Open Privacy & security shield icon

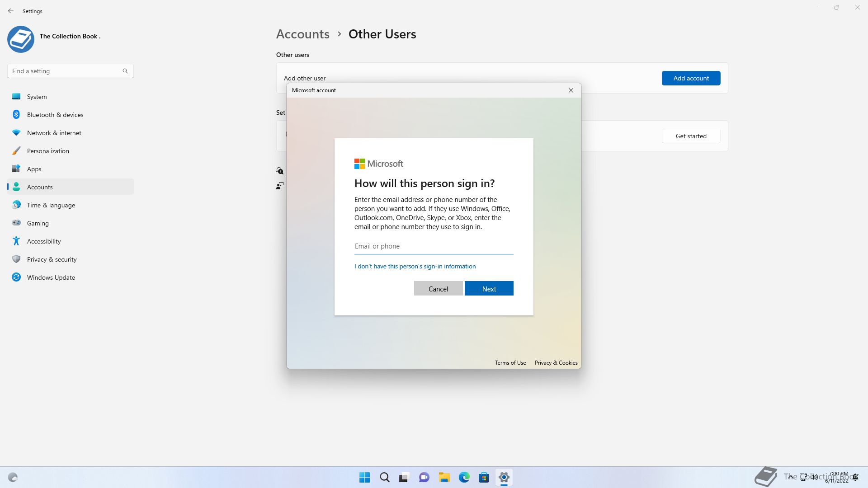[16, 259]
